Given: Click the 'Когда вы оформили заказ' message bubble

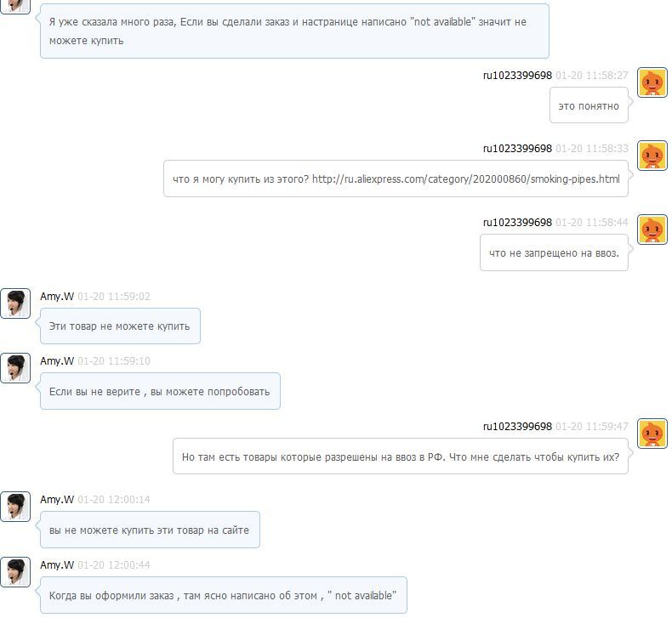Looking at the screenshot, I should (224, 595).
